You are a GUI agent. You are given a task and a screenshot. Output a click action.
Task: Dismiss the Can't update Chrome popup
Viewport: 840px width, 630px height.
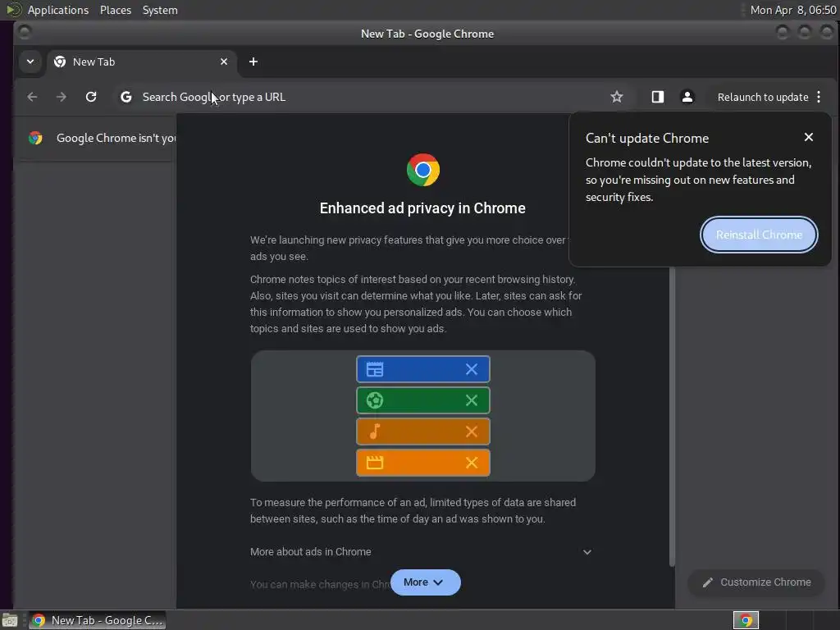809,137
